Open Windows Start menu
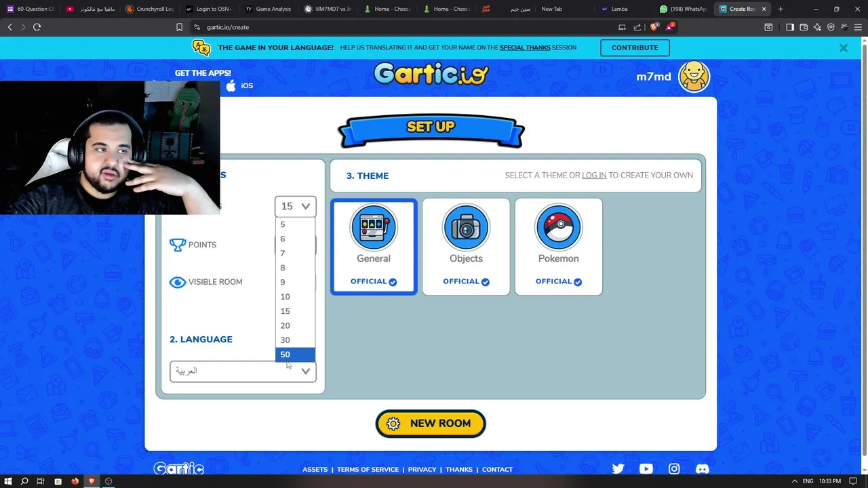 coord(8,481)
